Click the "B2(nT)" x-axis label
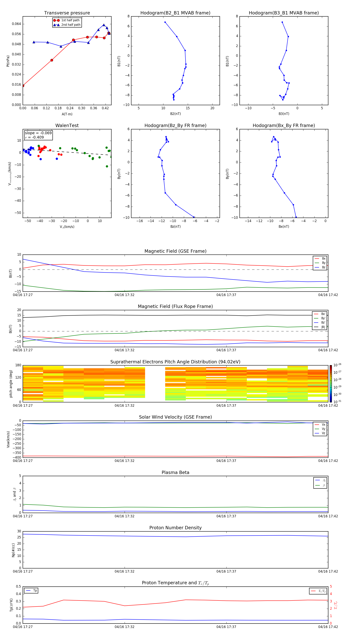The image size is (351, 644). point(175,114)
